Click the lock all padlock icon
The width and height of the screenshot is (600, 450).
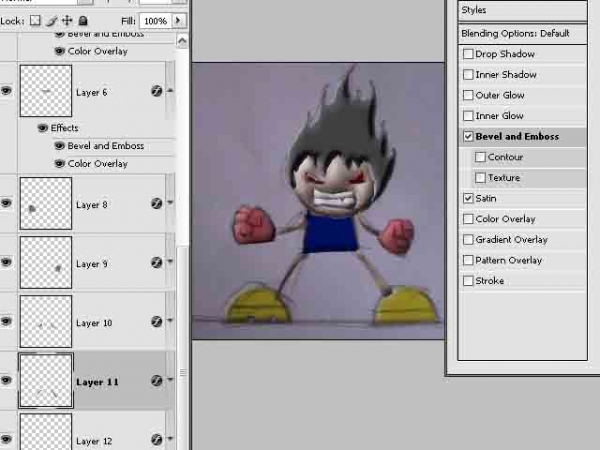83,20
